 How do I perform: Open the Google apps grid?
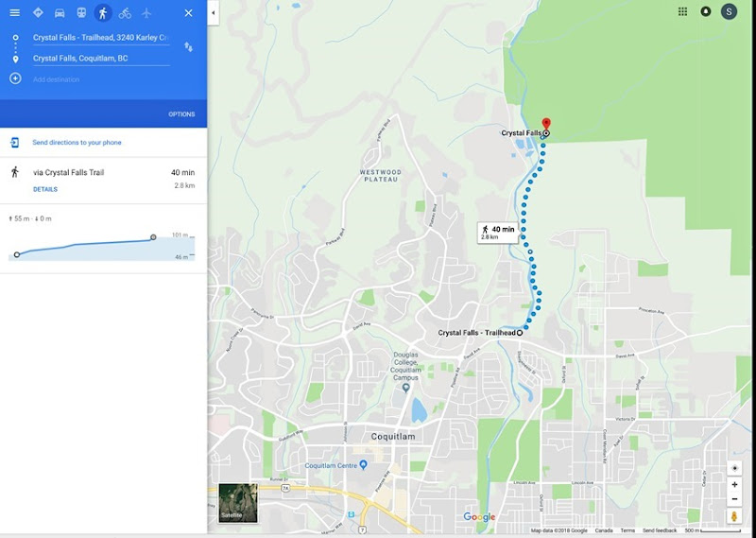pos(682,11)
